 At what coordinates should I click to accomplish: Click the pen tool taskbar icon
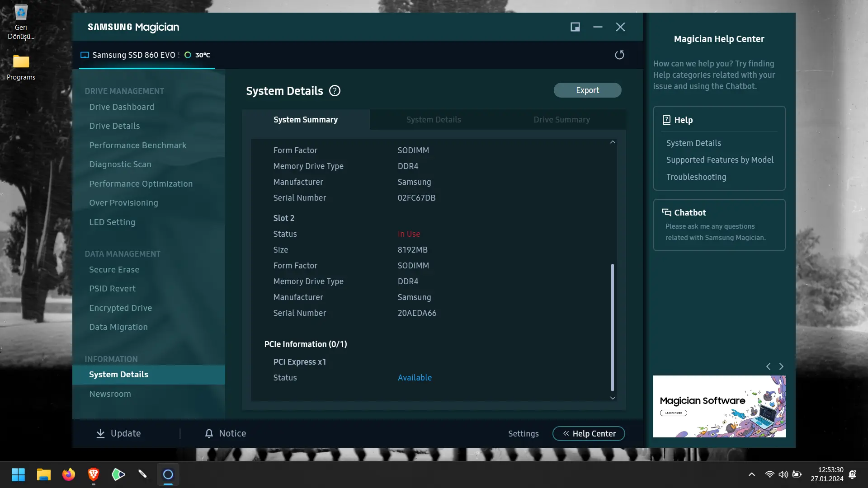click(143, 474)
